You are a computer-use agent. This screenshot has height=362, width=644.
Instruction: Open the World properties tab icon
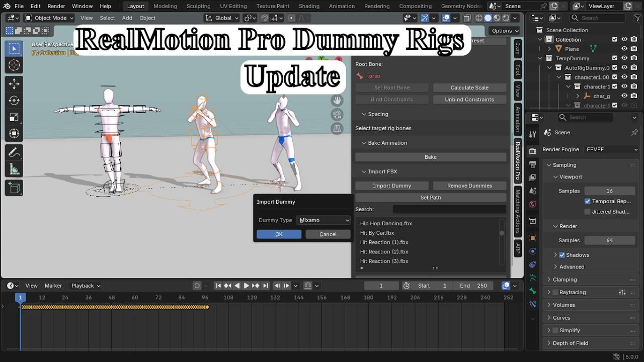point(533,204)
